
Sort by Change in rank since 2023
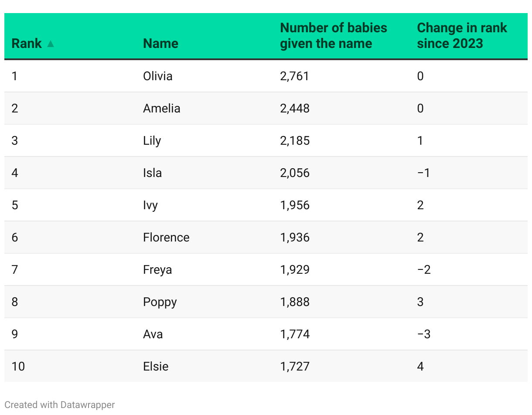tap(461, 36)
